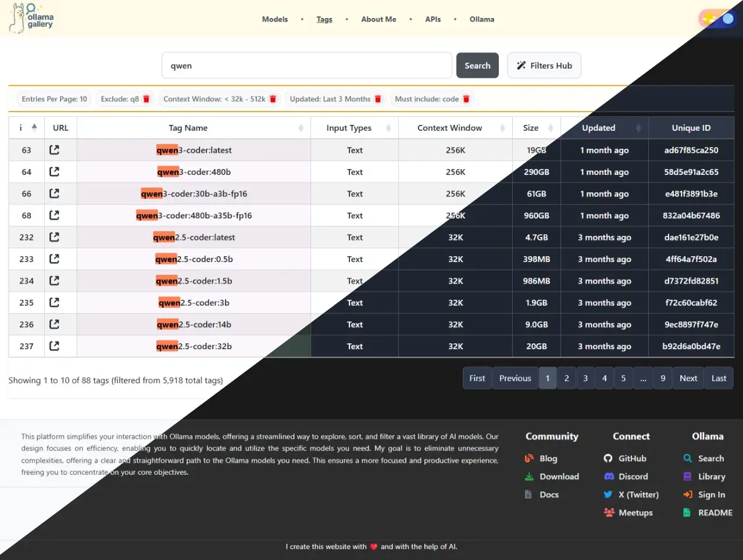Image resolution: width=743 pixels, height=560 pixels.
Task: Open external link for qwen2.5-coder:32b row
Action: 54,346
